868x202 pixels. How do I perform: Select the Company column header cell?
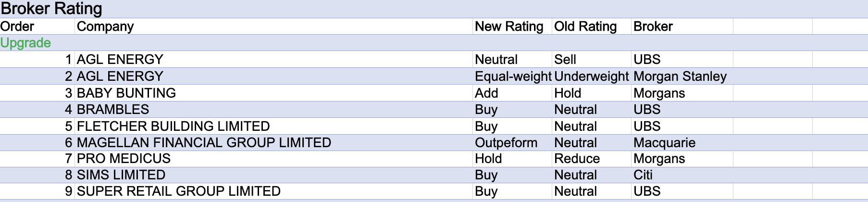105,26
